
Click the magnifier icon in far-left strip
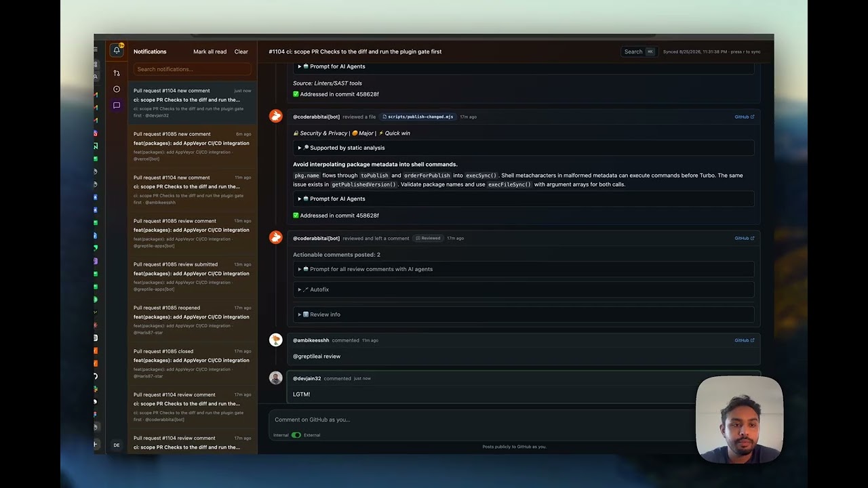pos(96,77)
